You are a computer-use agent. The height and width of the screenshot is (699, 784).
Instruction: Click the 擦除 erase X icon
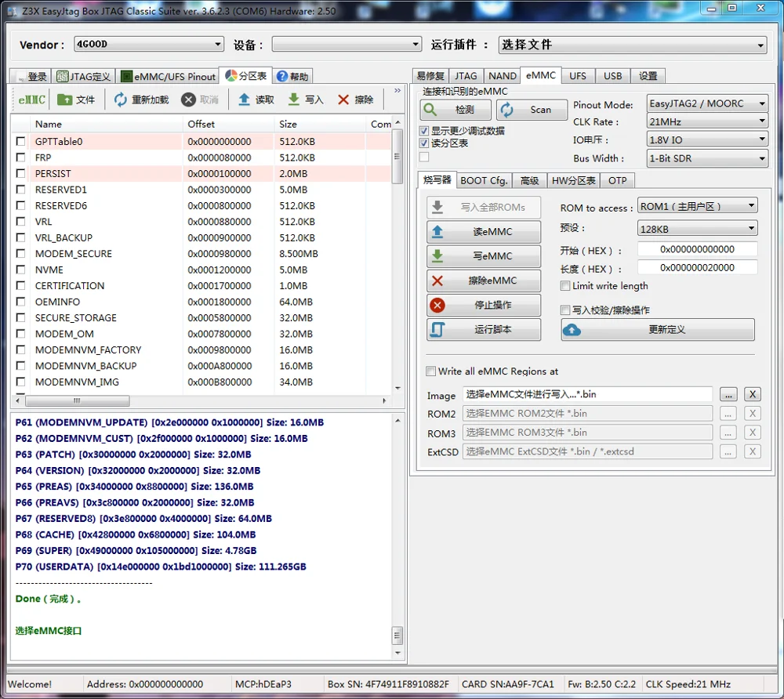[x=343, y=100]
